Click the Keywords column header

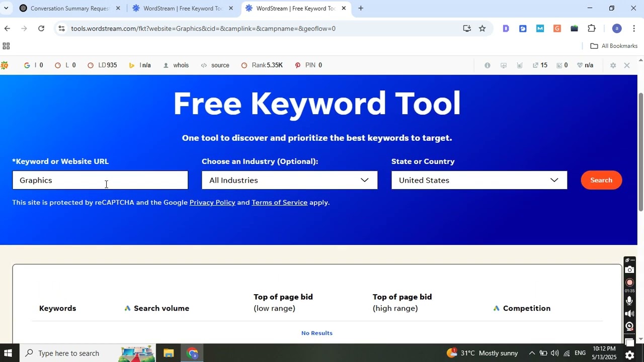point(57,308)
